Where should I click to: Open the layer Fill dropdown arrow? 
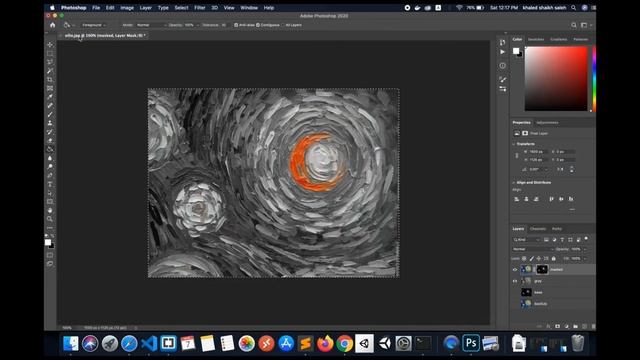tap(584, 258)
